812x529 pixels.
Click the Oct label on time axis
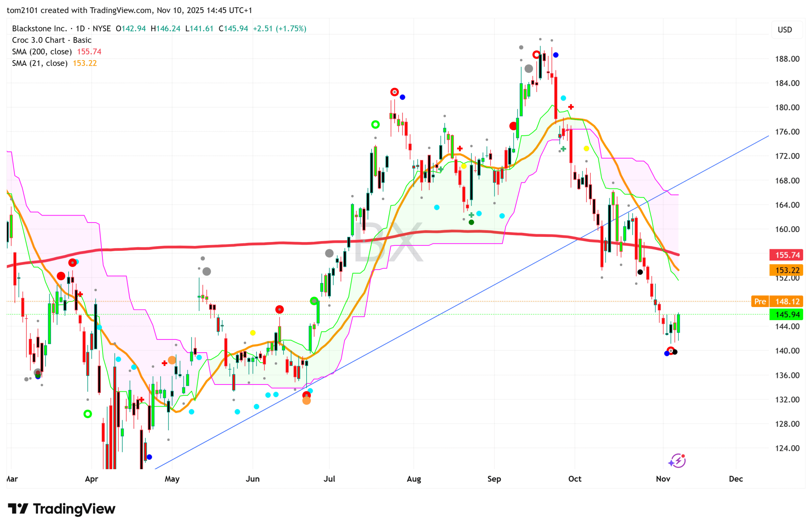[x=575, y=479]
